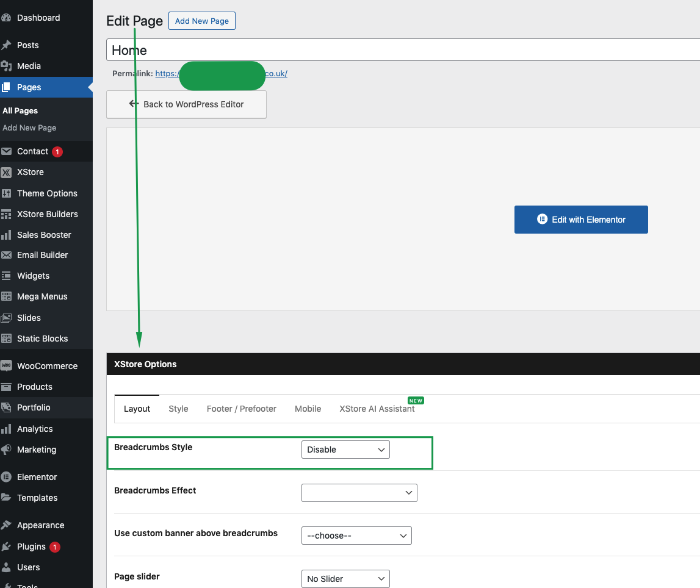Click the XStore logo icon
The width and height of the screenshot is (700, 588).
[x=6, y=172]
